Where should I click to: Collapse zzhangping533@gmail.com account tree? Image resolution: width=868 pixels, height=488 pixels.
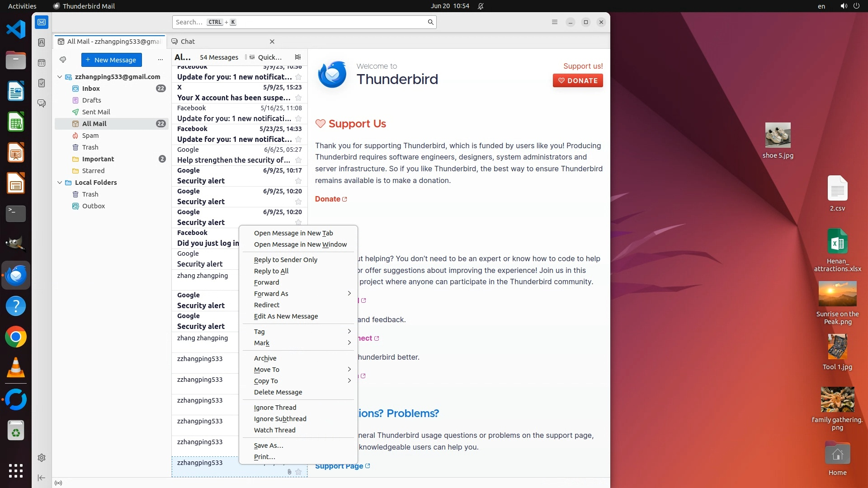pyautogui.click(x=60, y=77)
